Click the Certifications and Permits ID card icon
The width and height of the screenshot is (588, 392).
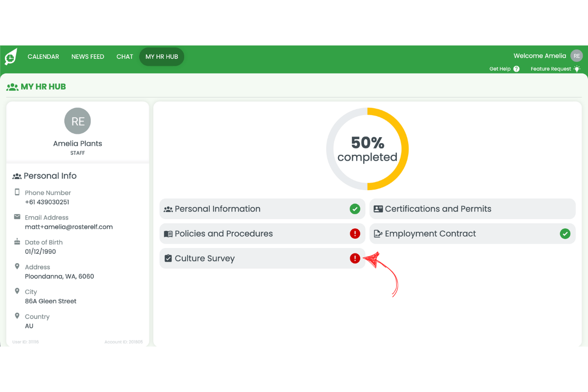coord(379,209)
